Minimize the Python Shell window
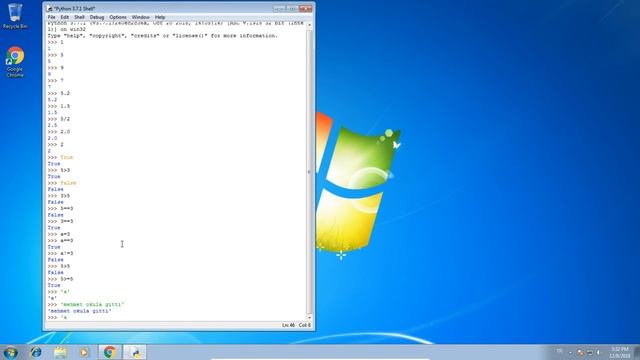The height and width of the screenshot is (360, 640). (x=279, y=8)
